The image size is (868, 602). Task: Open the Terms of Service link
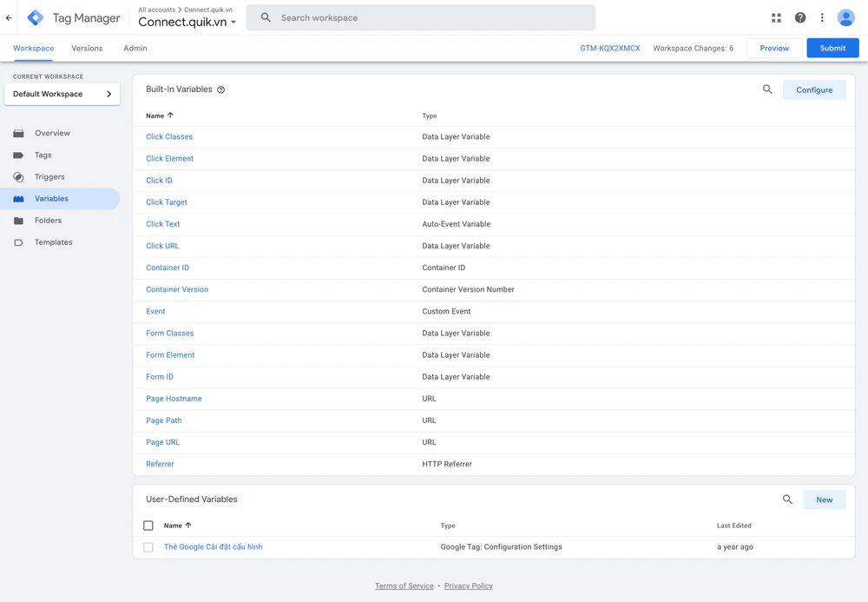pos(404,586)
